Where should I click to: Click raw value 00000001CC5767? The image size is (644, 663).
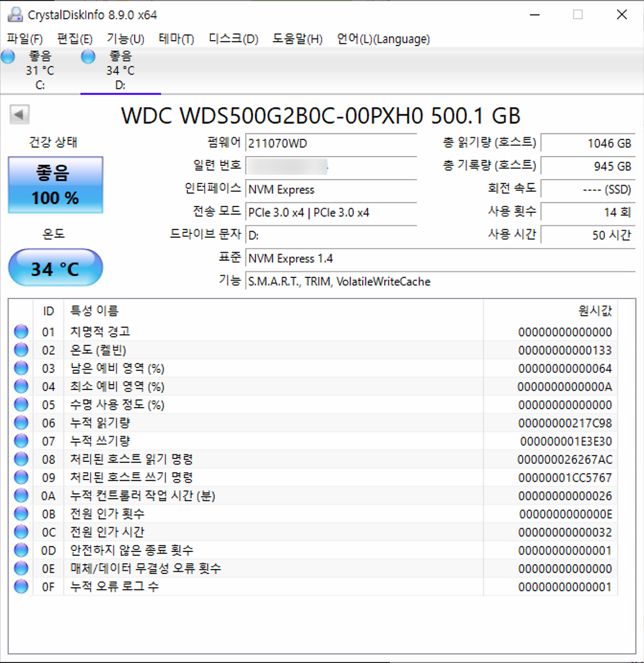[565, 478]
